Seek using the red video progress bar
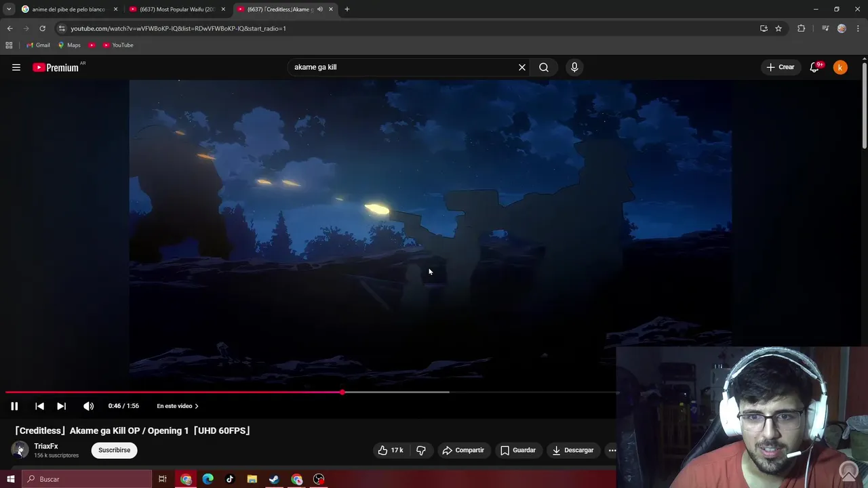 point(312,392)
